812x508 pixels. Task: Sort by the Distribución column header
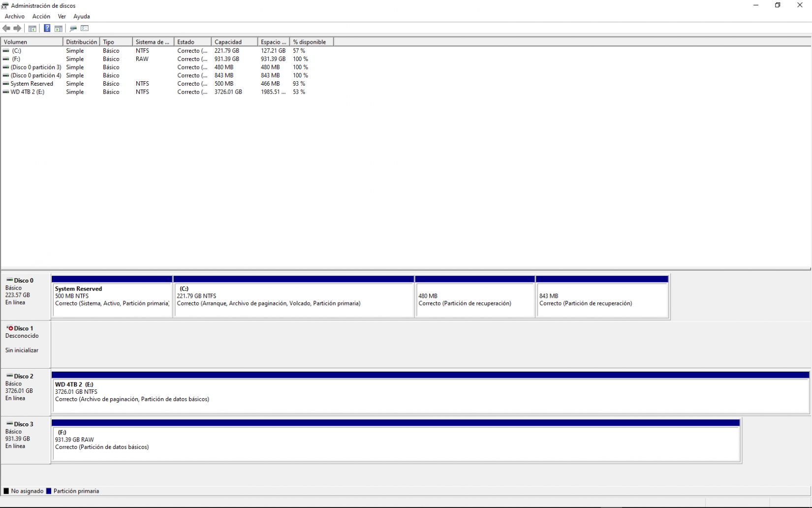pos(82,42)
